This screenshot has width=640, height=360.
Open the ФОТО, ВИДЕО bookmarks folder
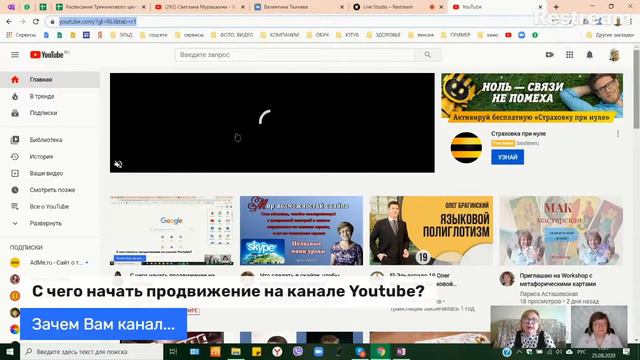[x=232, y=35]
